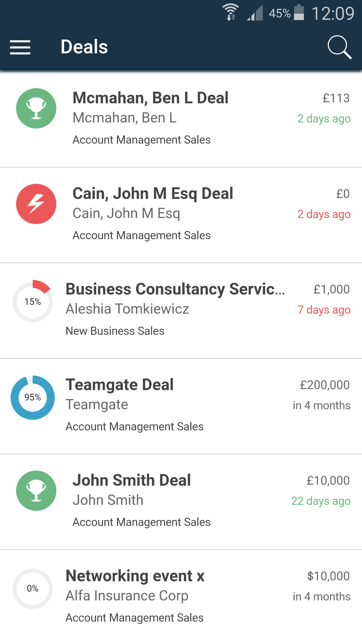This screenshot has width=362, height=644.
Task: Select the John Smith Deal title
Action: (x=132, y=480)
